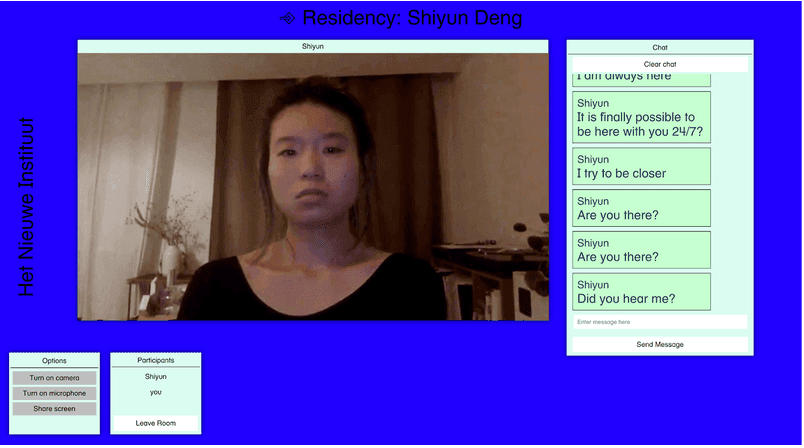
Task: Select Shiyun in the participants list
Action: point(155,376)
